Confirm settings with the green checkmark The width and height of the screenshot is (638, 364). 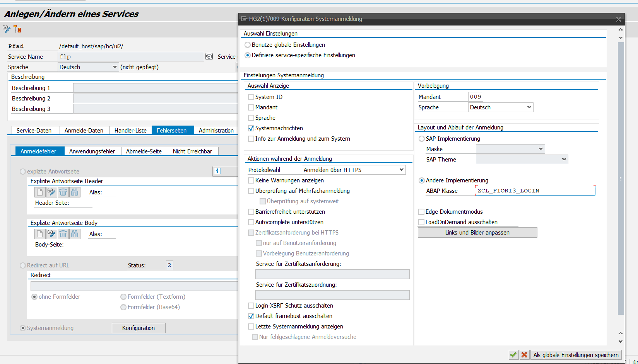click(x=513, y=355)
